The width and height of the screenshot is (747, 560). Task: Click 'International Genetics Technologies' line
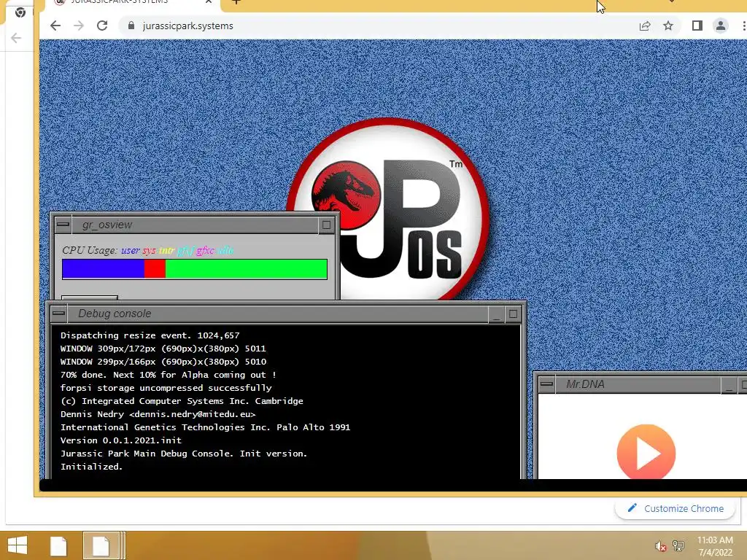(205, 427)
